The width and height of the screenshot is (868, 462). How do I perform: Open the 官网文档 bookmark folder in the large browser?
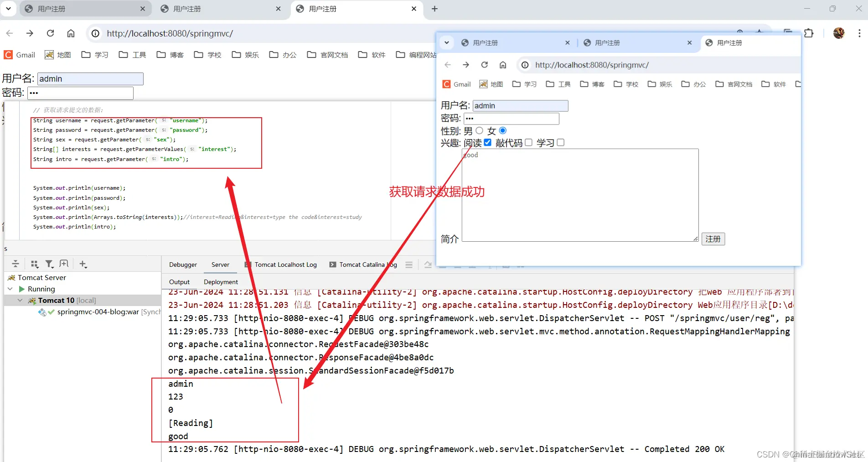pos(327,55)
